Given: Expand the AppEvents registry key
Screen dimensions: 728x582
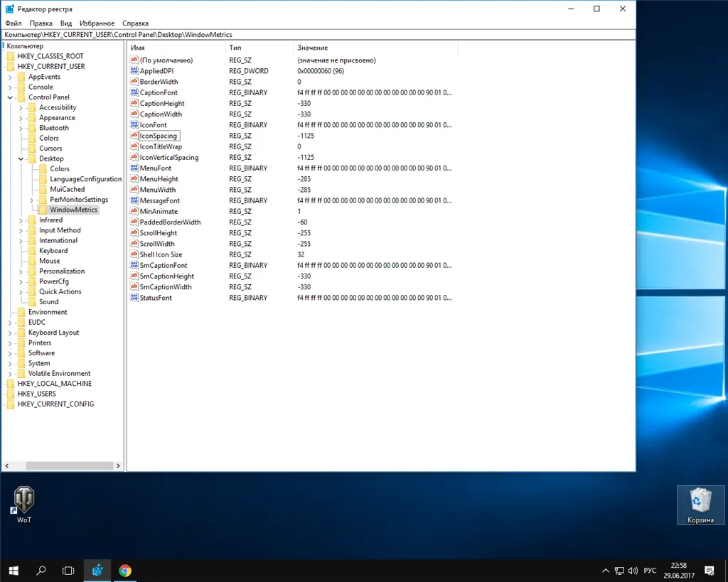Looking at the screenshot, I should (x=10, y=77).
